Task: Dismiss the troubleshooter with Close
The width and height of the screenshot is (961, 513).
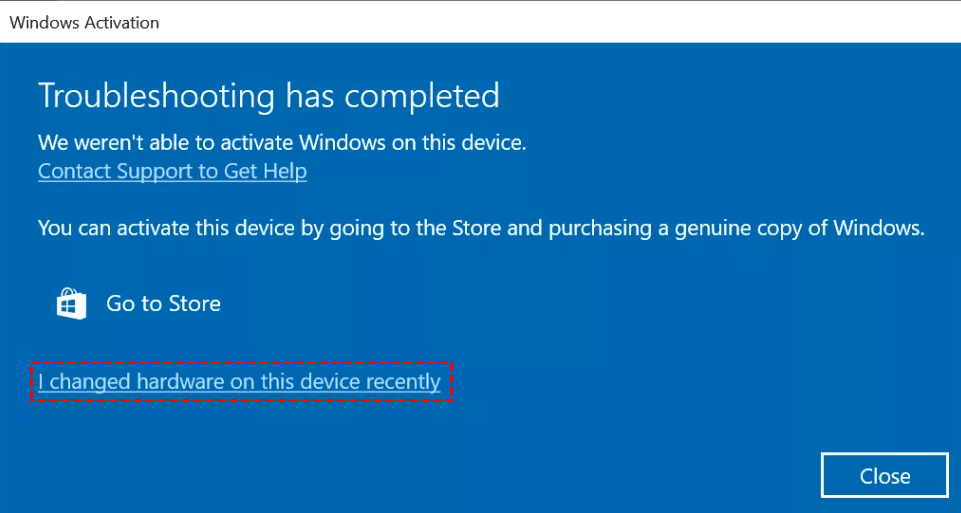Action: [884, 475]
